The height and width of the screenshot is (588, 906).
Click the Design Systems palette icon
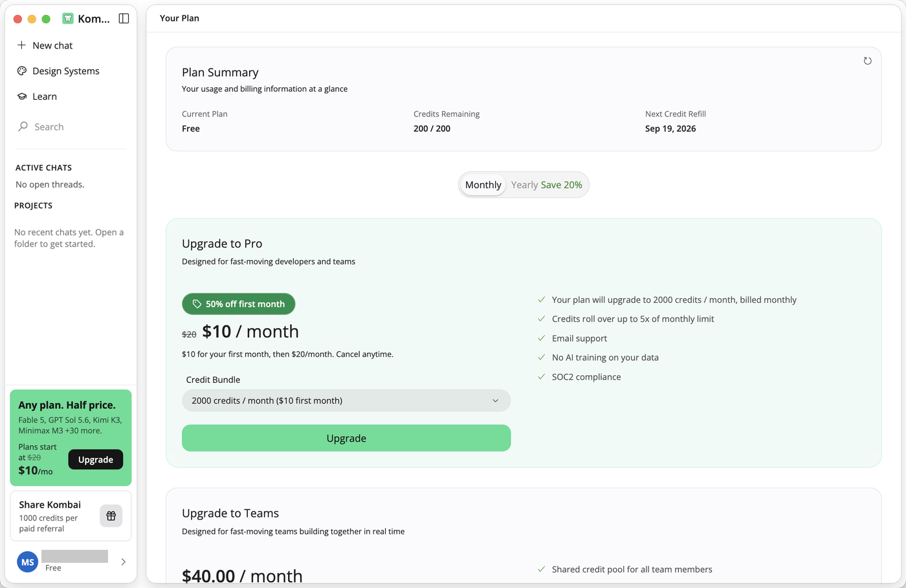pos(22,71)
